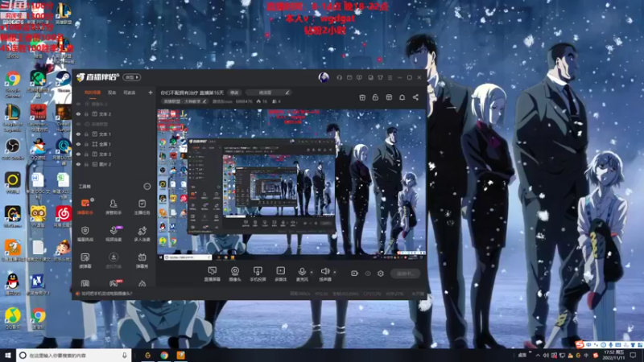
Task: Toggle lock on 文本 1 layer
Action: pyautogui.click(x=86, y=134)
